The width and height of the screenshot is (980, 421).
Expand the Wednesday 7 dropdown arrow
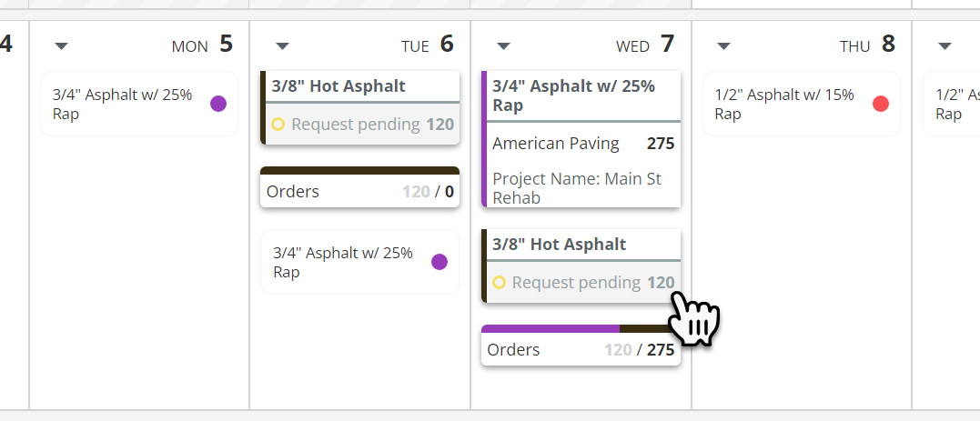503,46
